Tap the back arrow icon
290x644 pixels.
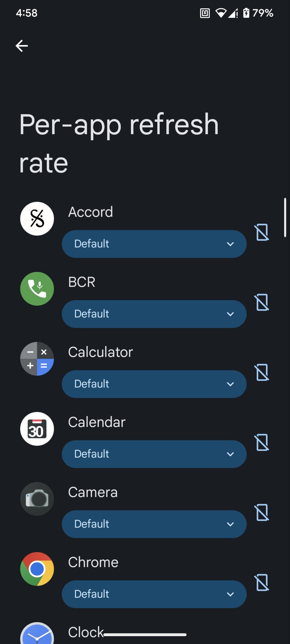point(22,46)
